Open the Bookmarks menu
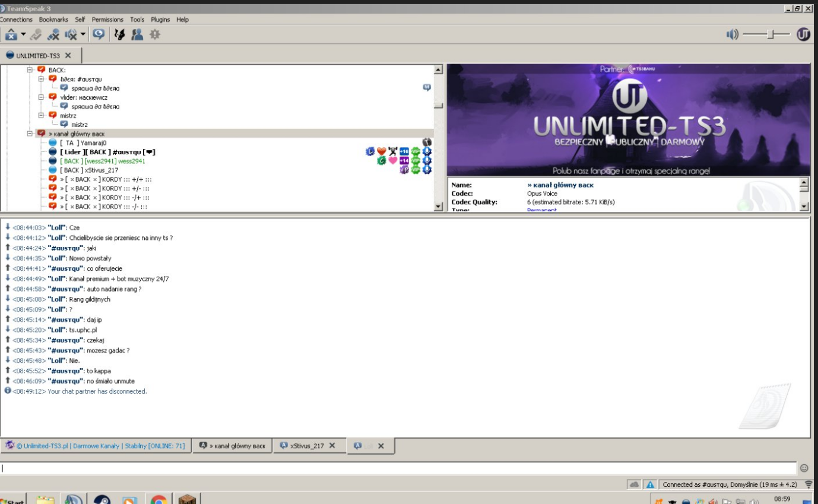 pos(53,20)
